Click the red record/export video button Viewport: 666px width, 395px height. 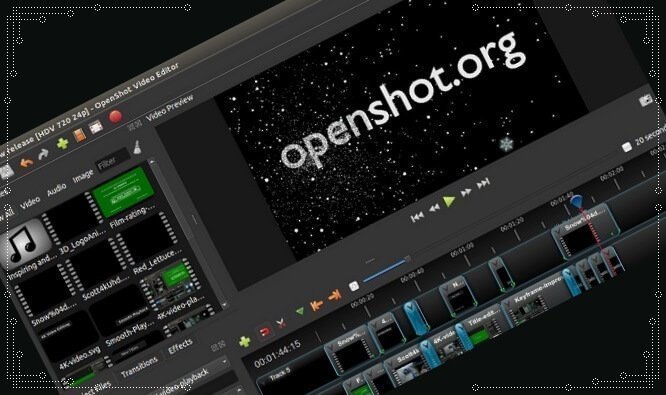pyautogui.click(x=116, y=116)
